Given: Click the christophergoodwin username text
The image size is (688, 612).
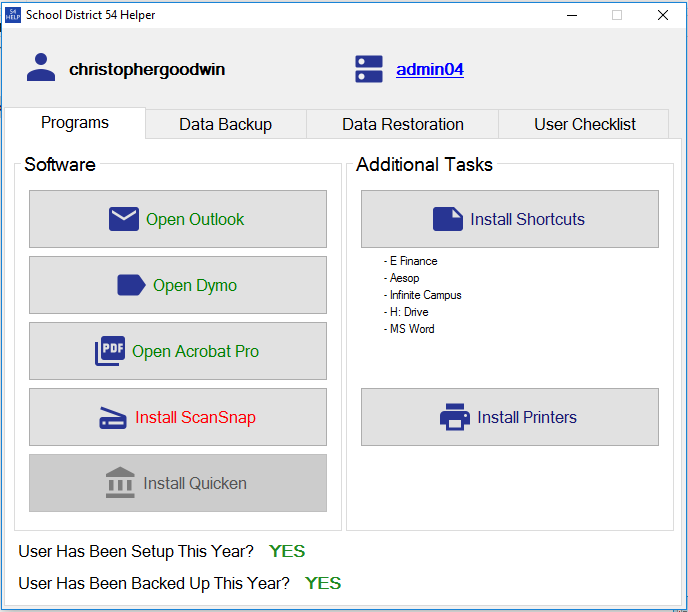Looking at the screenshot, I should (147, 70).
